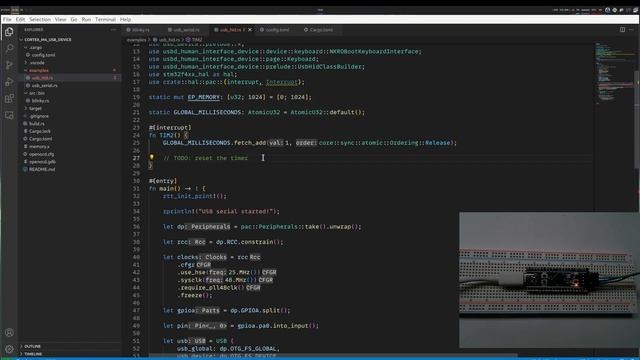Screen dimensions: 640x360
Task: Open editor more actions ellipsis
Action: (x=631, y=30)
